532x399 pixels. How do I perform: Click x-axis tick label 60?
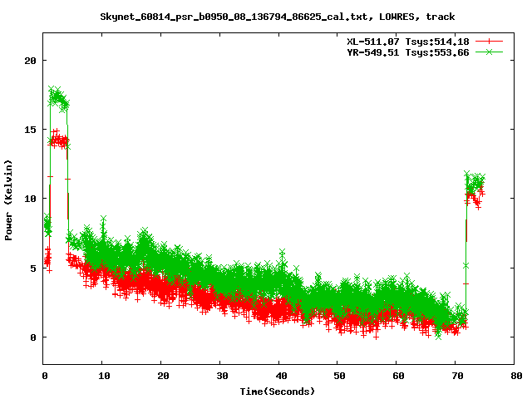pyautogui.click(x=399, y=376)
